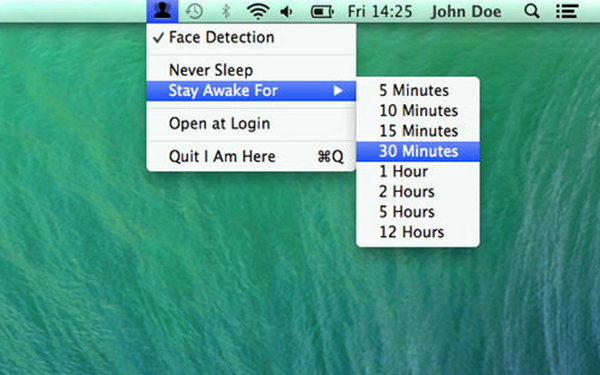The image size is (600, 375).
Task: Open the Notification Center list icon
Action: [x=567, y=11]
